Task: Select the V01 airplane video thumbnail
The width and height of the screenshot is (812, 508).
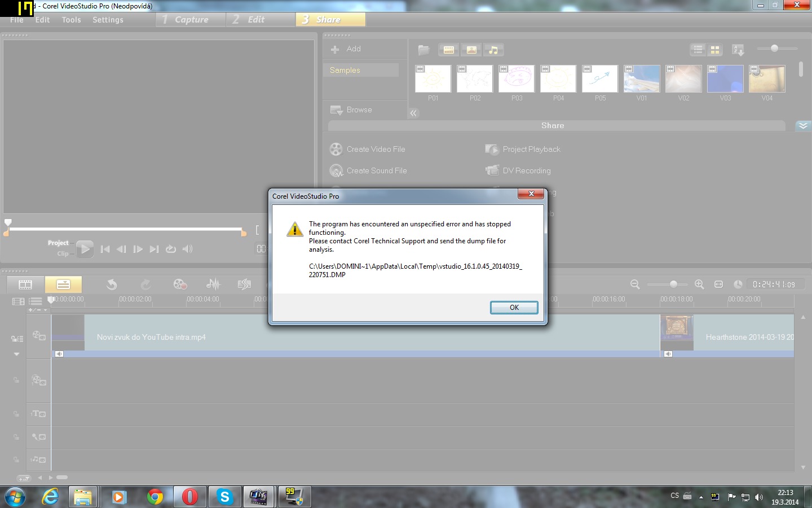Action: [642, 78]
